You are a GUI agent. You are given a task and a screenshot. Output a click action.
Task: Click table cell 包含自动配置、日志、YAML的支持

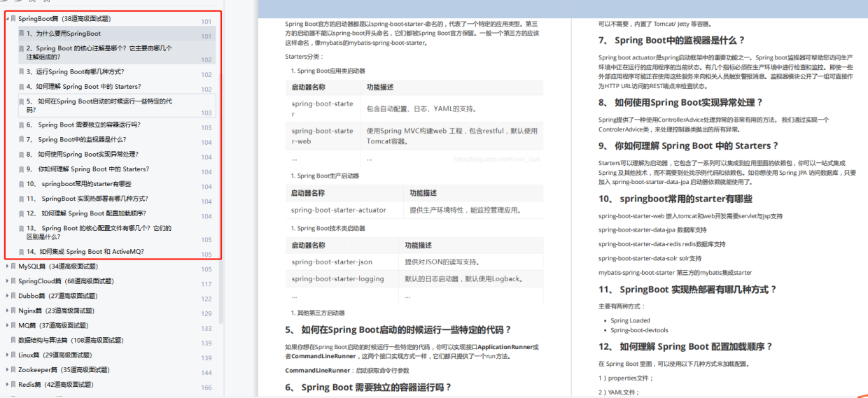421,108
